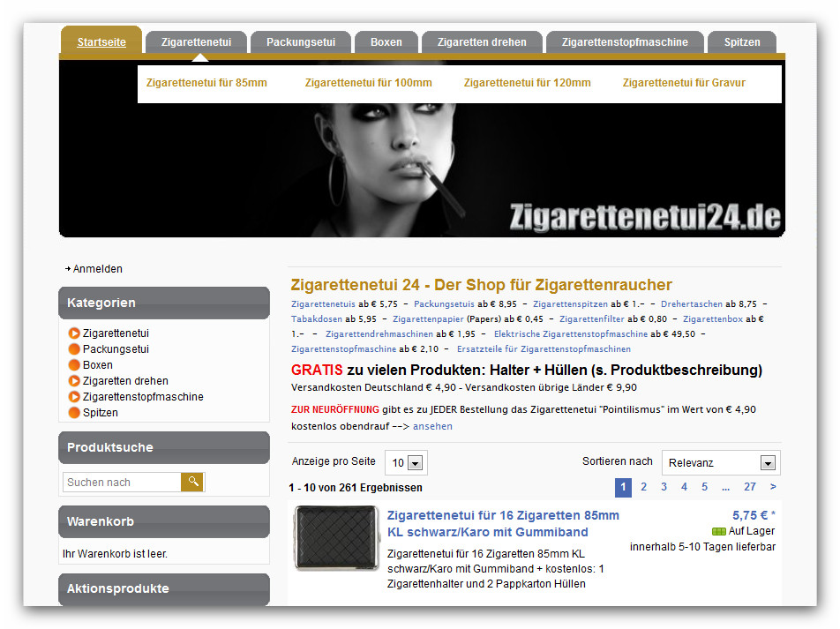
Task: Go to results page 5
Action: [704, 486]
